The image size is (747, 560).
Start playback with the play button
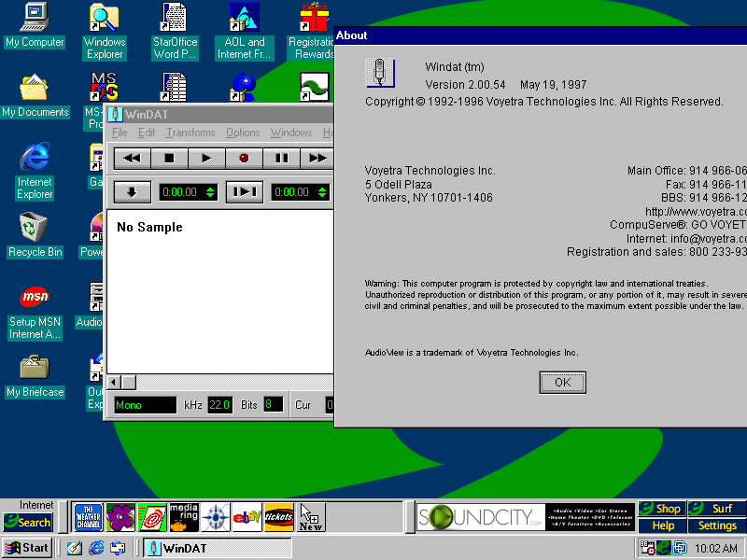tap(206, 159)
